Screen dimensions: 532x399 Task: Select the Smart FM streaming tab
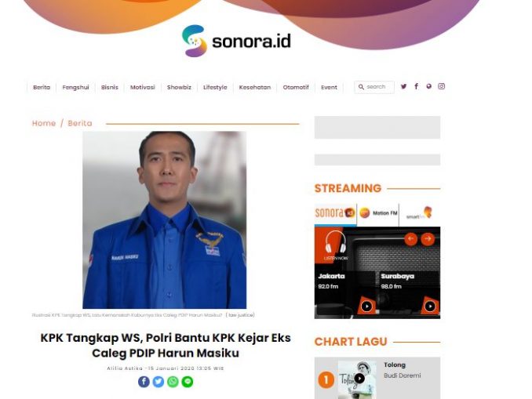[x=420, y=213]
